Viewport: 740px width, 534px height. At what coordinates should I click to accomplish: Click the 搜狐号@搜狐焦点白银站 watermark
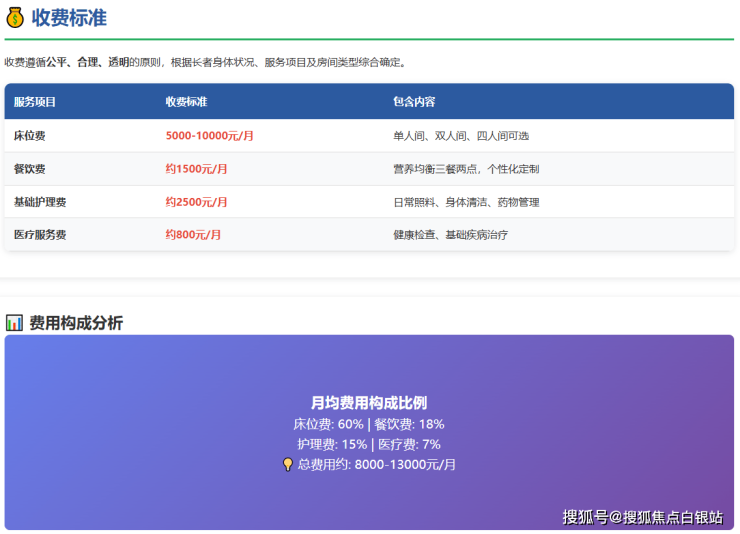pyautogui.click(x=642, y=517)
